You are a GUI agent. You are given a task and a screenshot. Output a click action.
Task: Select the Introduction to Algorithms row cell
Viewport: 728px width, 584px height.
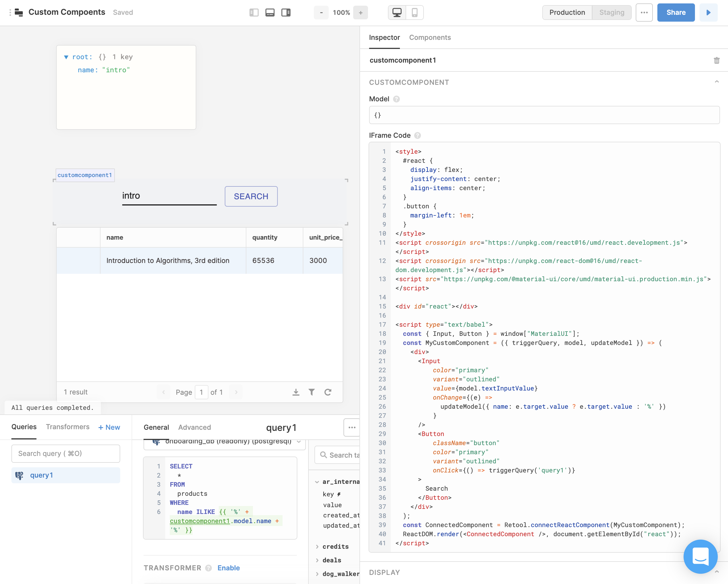tap(173, 260)
